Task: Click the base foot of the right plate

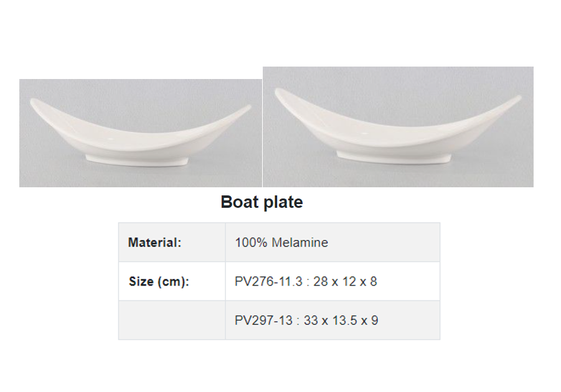Action: tap(393, 157)
